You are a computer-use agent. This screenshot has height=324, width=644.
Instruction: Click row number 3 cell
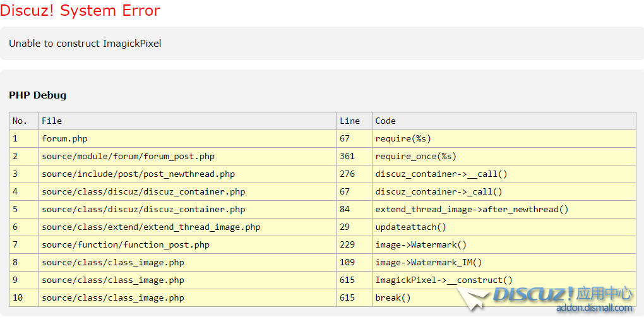point(24,174)
